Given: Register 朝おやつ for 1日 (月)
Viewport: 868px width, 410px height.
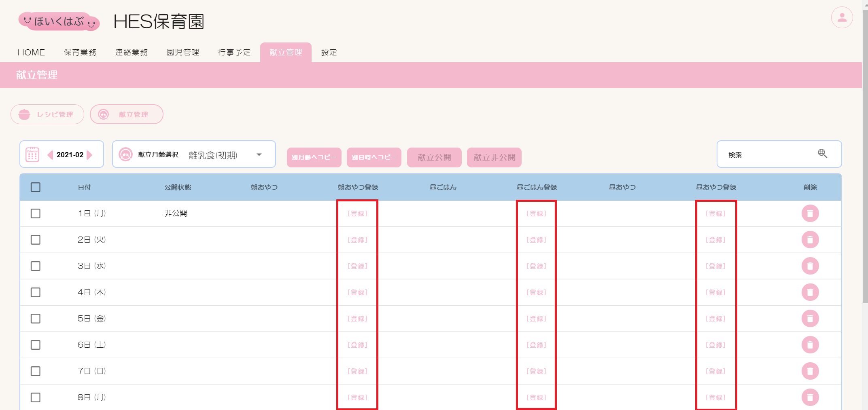Looking at the screenshot, I should 357,213.
